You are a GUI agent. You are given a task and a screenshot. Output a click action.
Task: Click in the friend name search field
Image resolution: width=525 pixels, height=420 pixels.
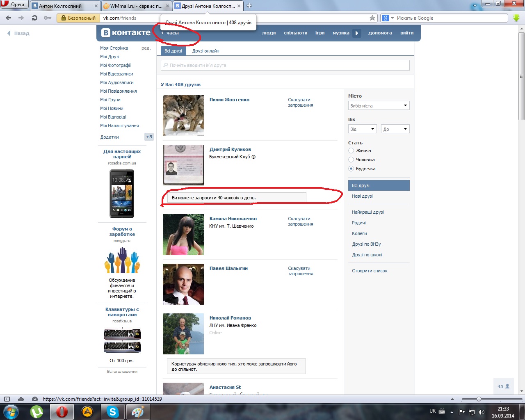(x=285, y=65)
